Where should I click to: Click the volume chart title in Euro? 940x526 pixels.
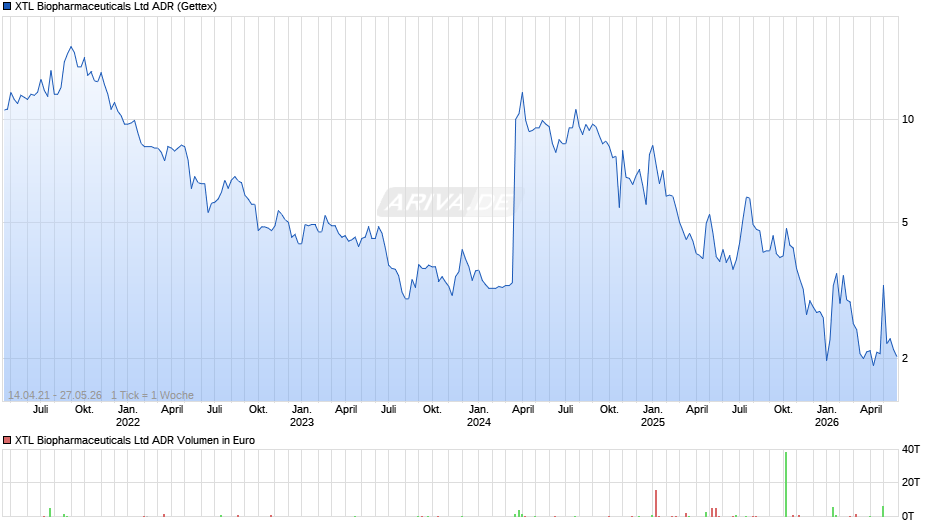pos(135,440)
